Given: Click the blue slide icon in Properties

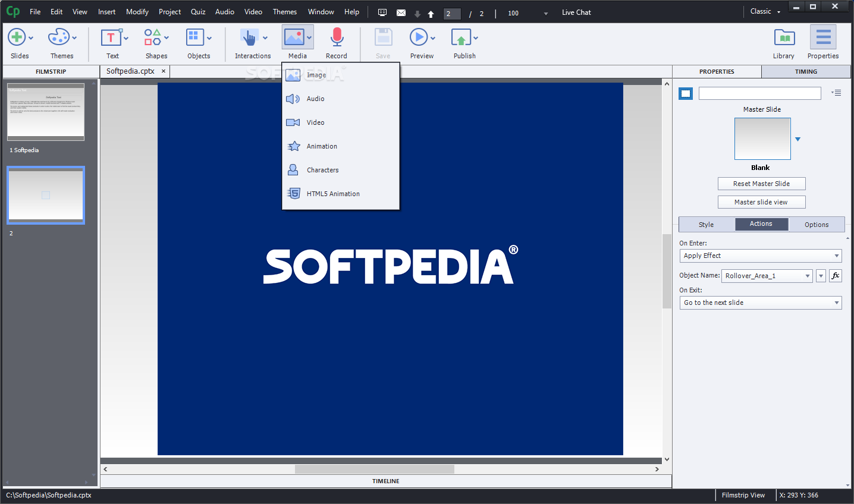Looking at the screenshot, I should [686, 93].
